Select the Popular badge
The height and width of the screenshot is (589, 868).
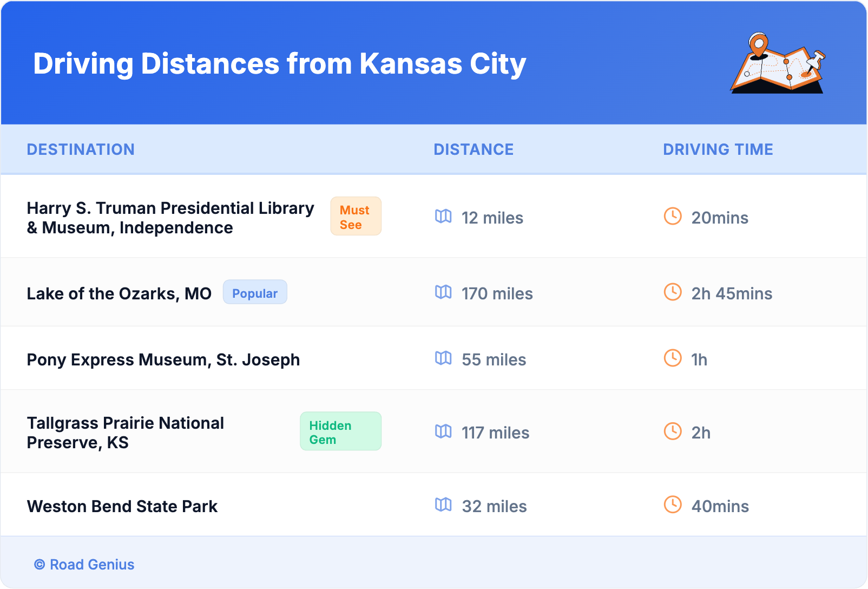tap(255, 293)
